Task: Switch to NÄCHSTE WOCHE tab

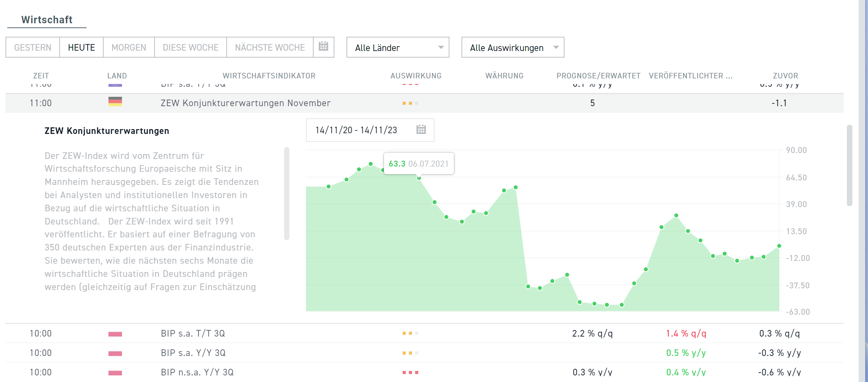Action: pyautogui.click(x=270, y=48)
